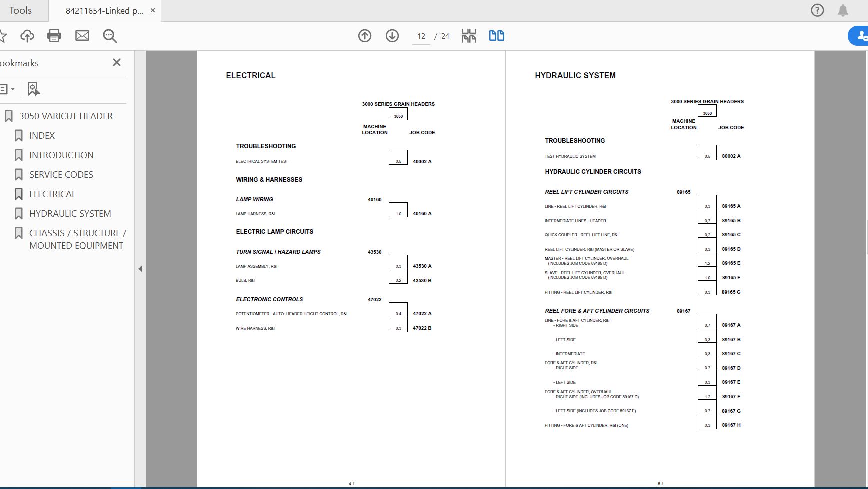Image resolution: width=868 pixels, height=489 pixels.
Task: Click the fit page view icon
Action: tap(469, 36)
